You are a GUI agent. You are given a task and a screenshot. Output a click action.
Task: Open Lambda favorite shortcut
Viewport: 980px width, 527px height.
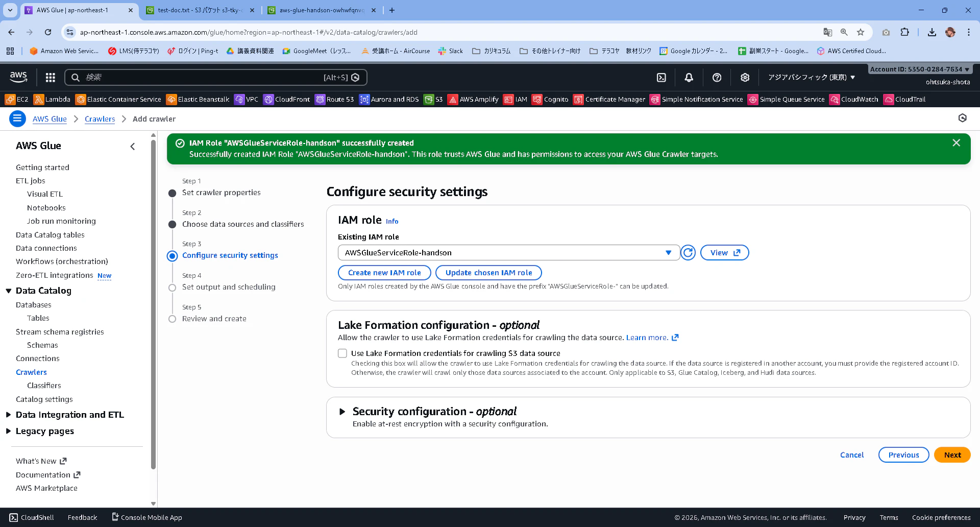(x=52, y=100)
